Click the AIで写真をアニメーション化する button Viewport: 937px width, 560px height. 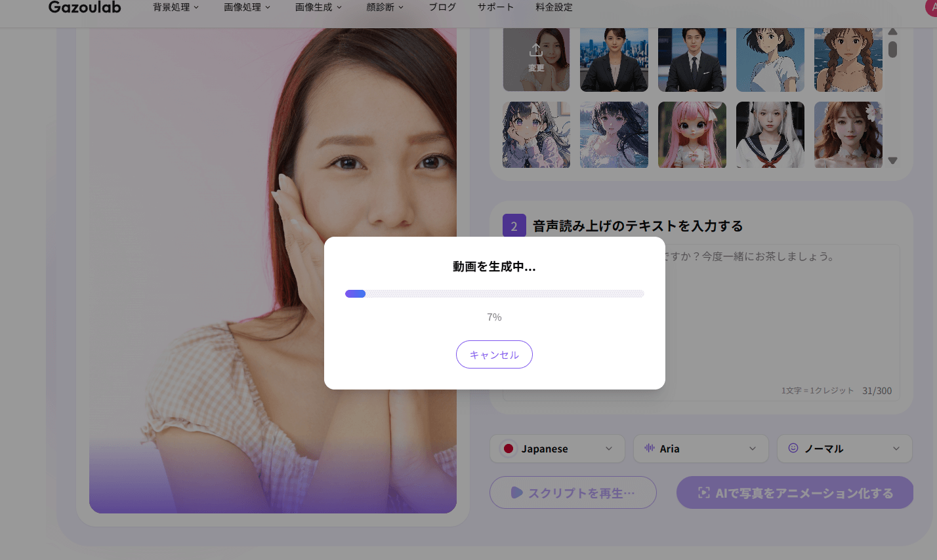pyautogui.click(x=795, y=492)
